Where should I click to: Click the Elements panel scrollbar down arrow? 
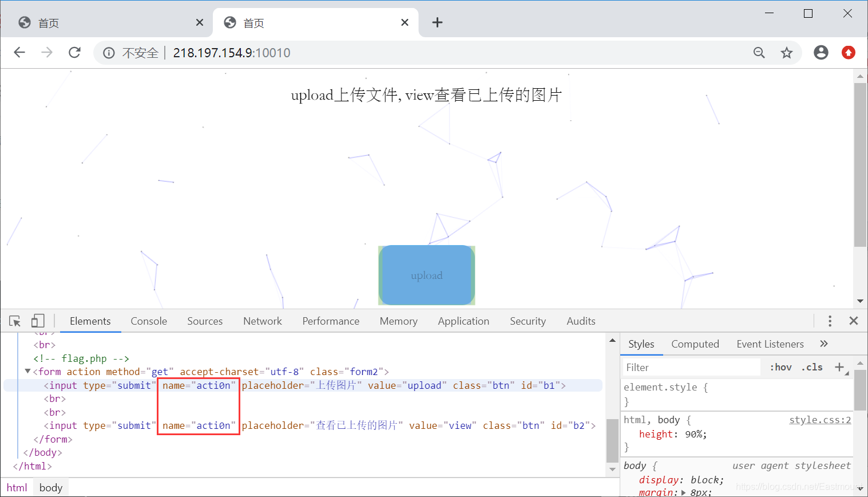pos(612,470)
